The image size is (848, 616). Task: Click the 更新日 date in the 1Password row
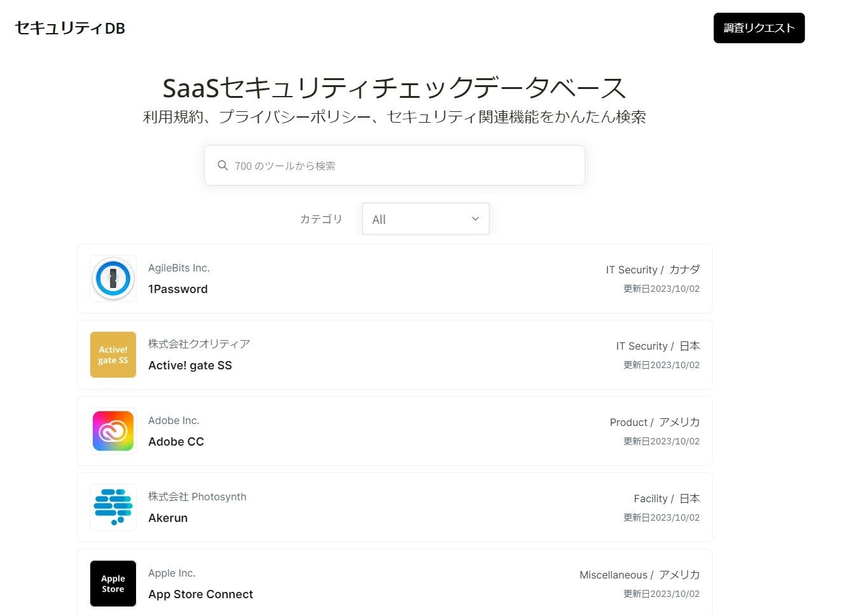(x=662, y=289)
